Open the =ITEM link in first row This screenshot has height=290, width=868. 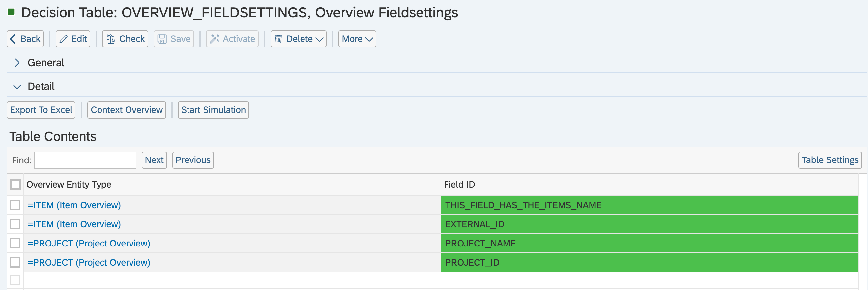[74, 205]
